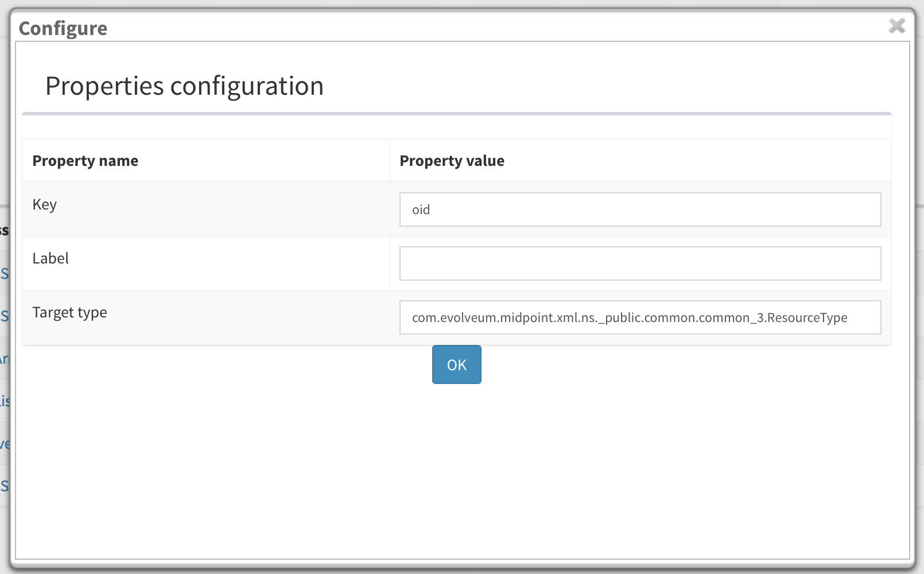Click the Property name column header

(86, 161)
